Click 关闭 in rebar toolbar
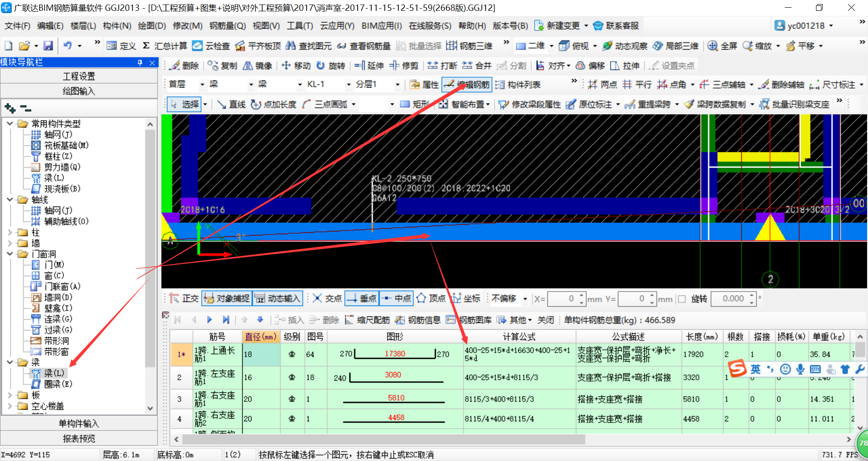The width and height of the screenshot is (868, 461). point(546,320)
